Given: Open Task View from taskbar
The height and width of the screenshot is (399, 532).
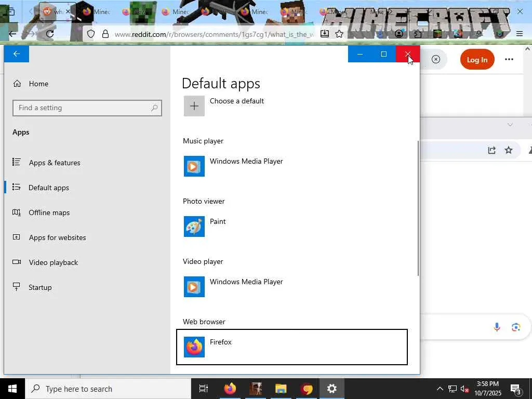Looking at the screenshot, I should 204,389.
